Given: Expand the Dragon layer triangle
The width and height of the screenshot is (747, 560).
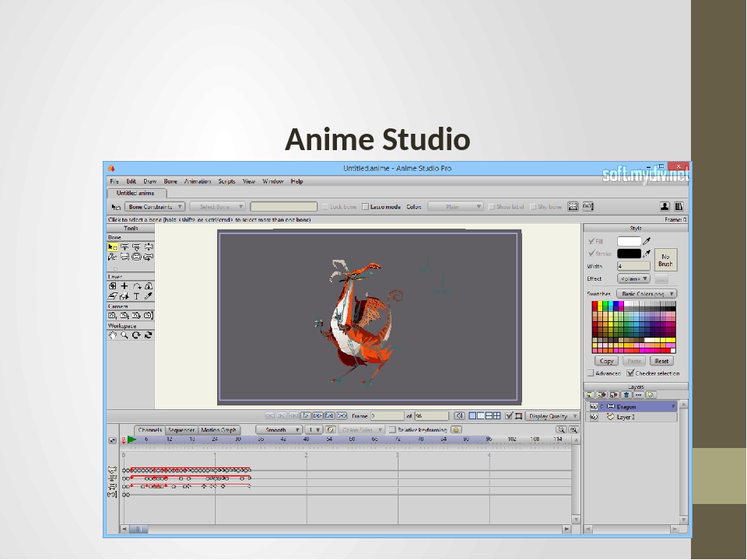Looking at the screenshot, I should [602, 406].
